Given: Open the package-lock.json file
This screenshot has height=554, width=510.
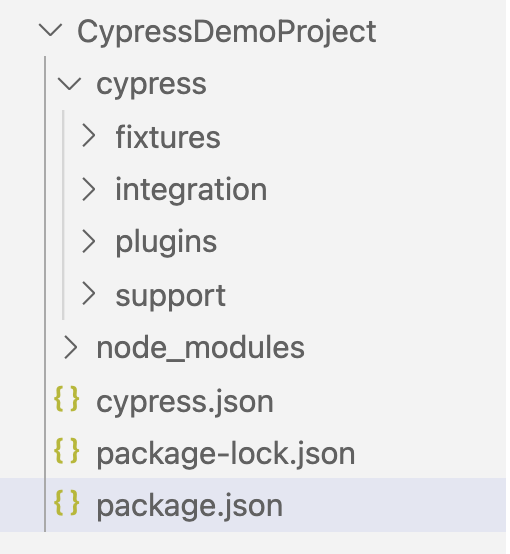Looking at the screenshot, I should 225,454.
